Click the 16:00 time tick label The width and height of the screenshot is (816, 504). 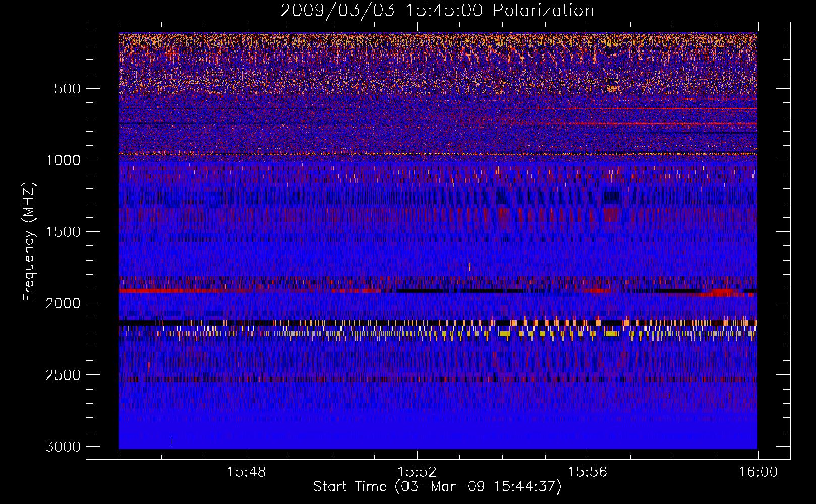(758, 472)
